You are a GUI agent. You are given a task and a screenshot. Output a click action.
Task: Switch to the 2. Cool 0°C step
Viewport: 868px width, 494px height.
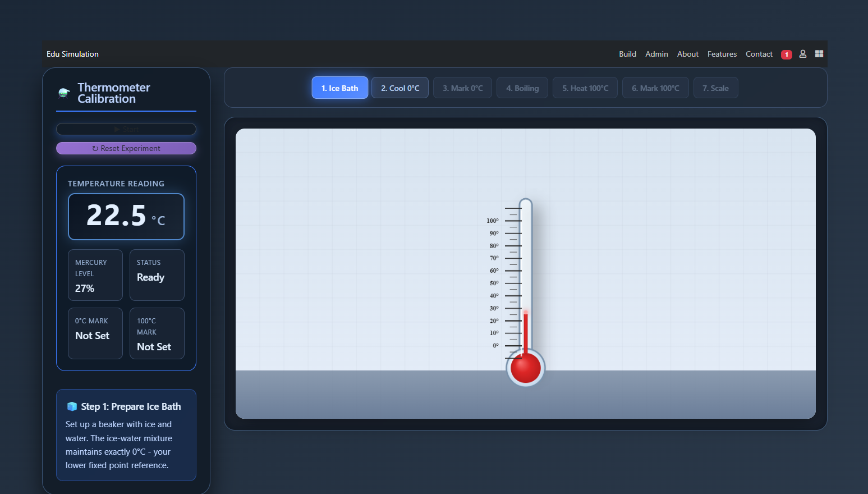399,88
